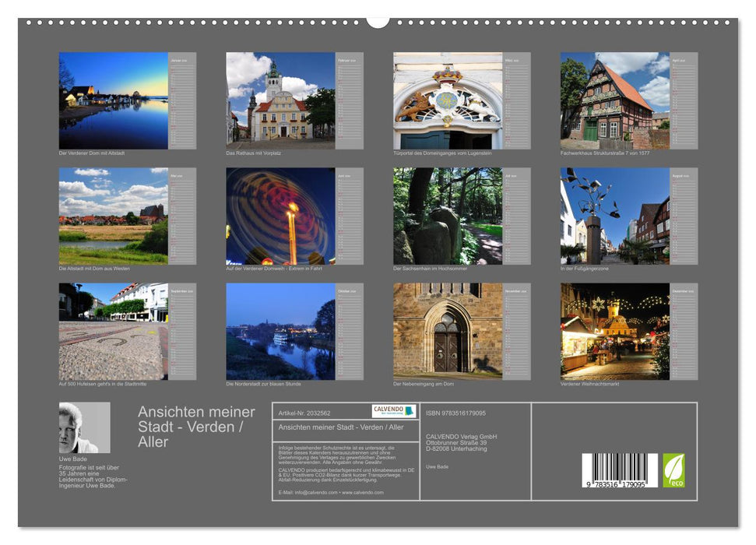Click the Die Nordstadt zur blauen Stunde thumbnail
Screen dimensions: 756x545
[276, 331]
